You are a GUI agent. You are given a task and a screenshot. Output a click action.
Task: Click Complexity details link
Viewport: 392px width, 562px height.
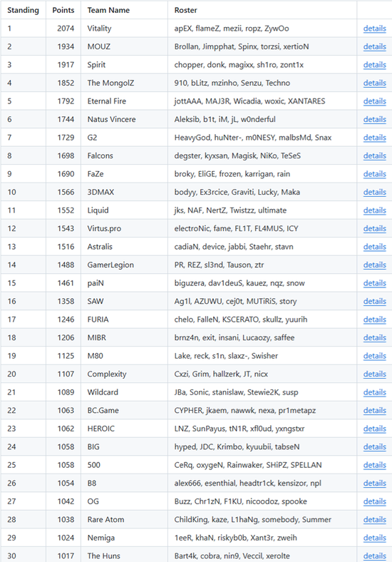point(374,374)
